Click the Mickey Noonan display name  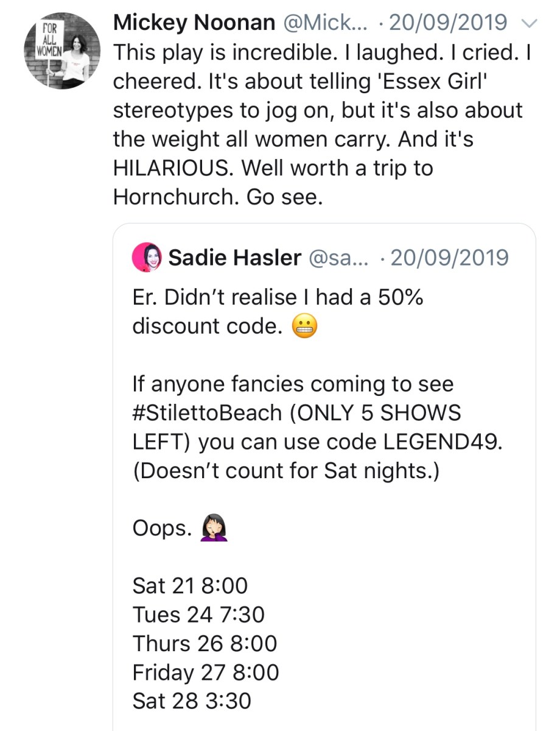(x=194, y=23)
